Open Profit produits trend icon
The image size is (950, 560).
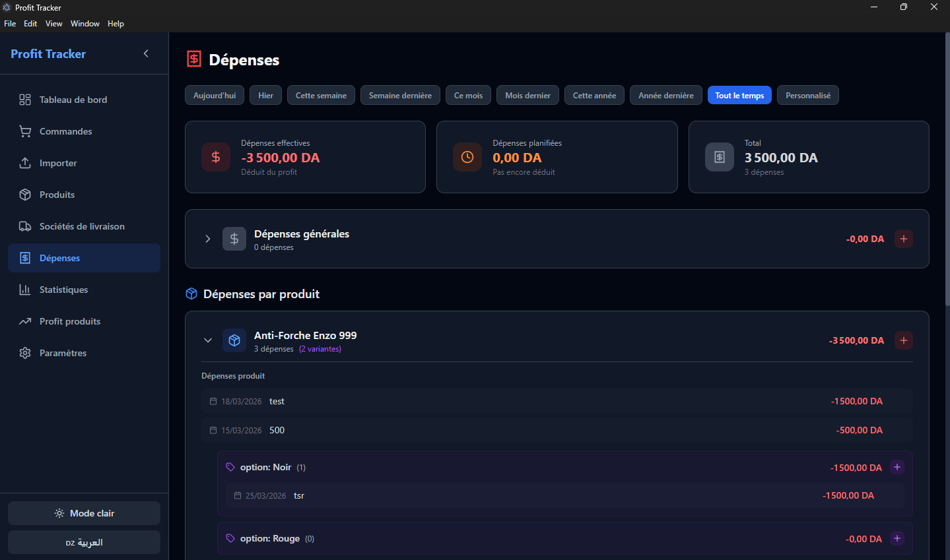tap(25, 321)
